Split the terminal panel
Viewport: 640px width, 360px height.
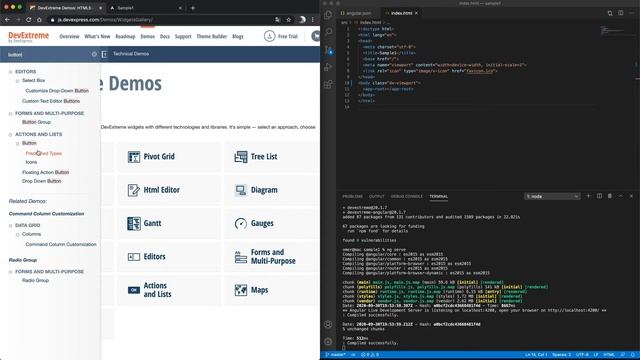tap(599, 196)
